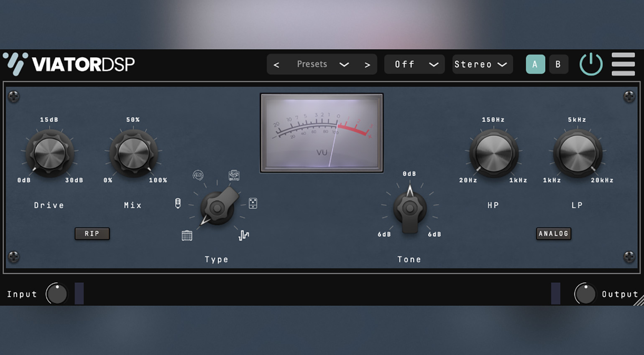
Task: Select the guitar amp distortion type icon
Action: [x=187, y=236]
